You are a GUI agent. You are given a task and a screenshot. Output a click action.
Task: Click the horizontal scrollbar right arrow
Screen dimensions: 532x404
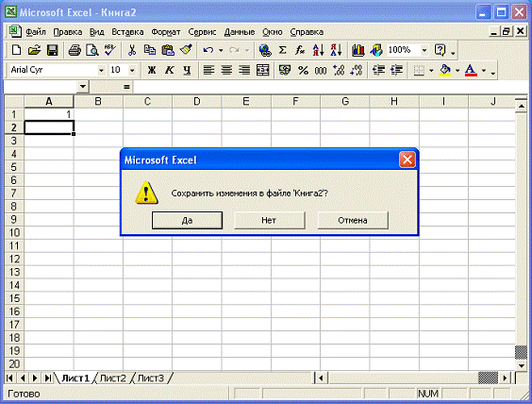coord(505,378)
